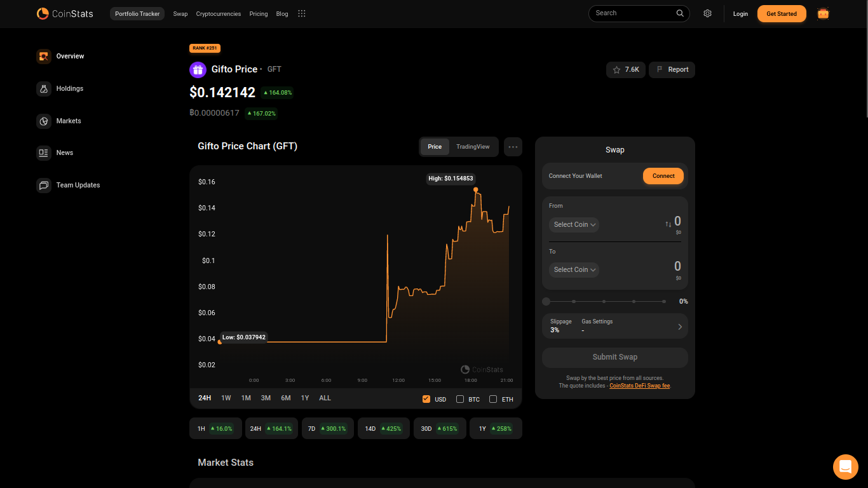Click the To amount input field

[677, 267]
